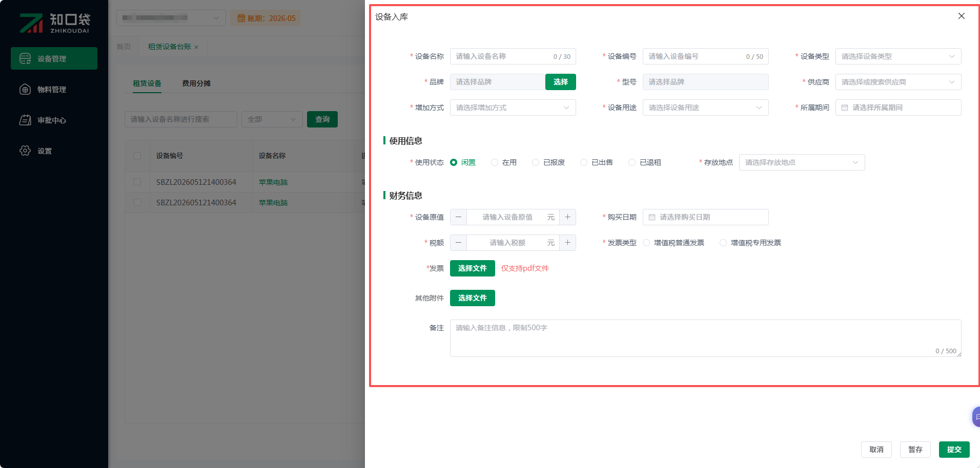Open 设备管理 menu in sidebar
The width and height of the screenshot is (980, 468).
click(x=54, y=58)
